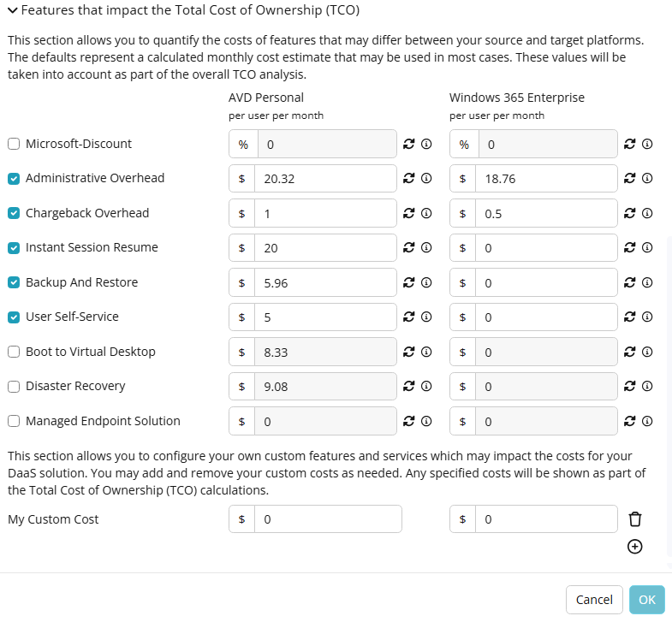Screen dimensions: 672x622
Task: Delete the My Custom Cost row
Action: 635,519
